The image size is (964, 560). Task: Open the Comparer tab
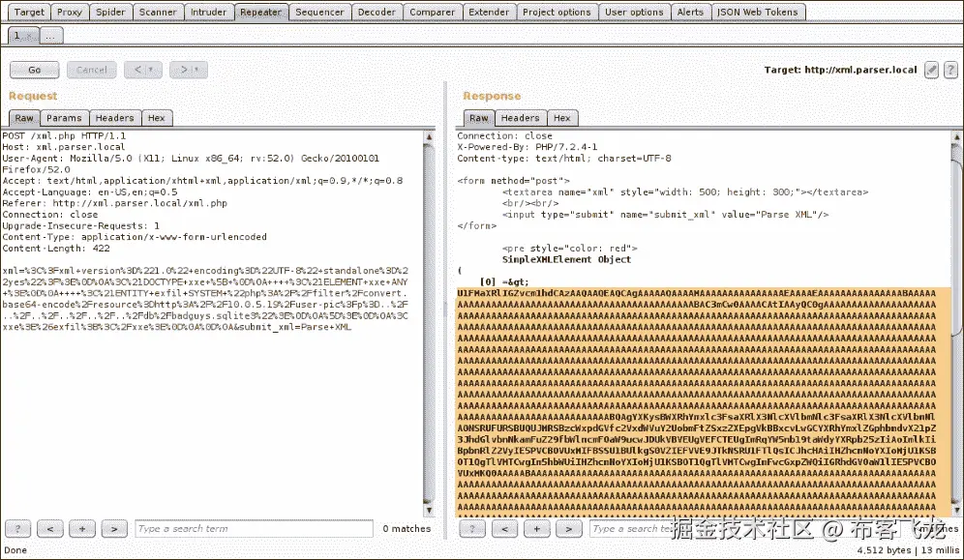432,12
